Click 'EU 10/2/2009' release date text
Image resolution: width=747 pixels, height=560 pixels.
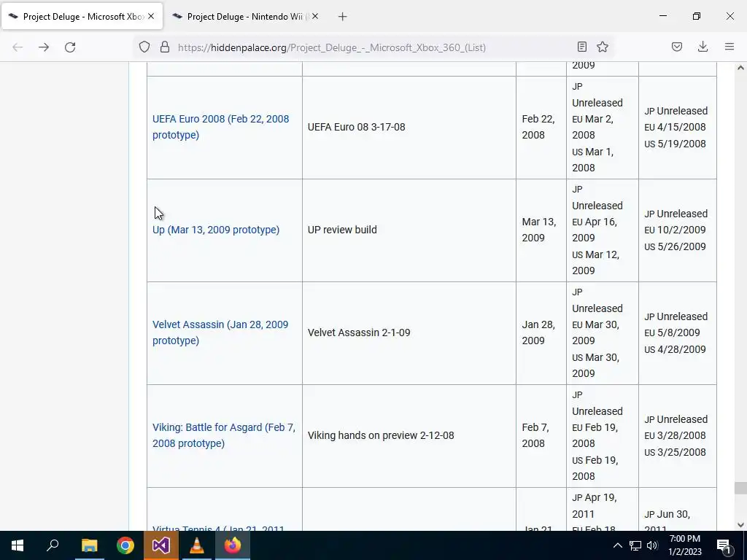(x=675, y=230)
